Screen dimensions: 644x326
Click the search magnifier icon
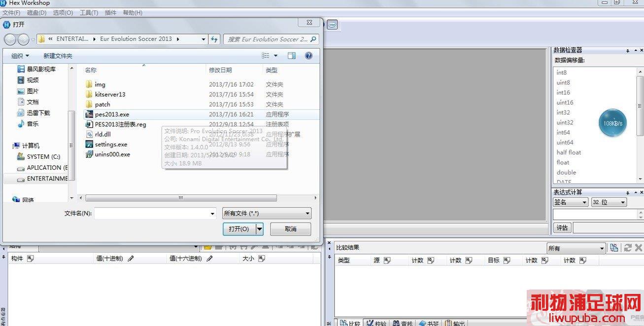[x=313, y=39]
